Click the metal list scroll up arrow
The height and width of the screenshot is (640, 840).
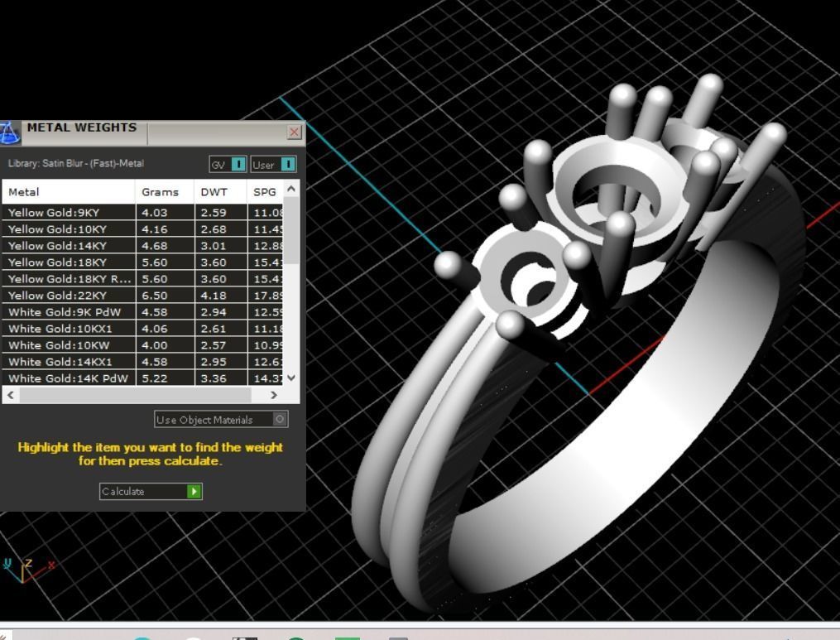pos(290,189)
